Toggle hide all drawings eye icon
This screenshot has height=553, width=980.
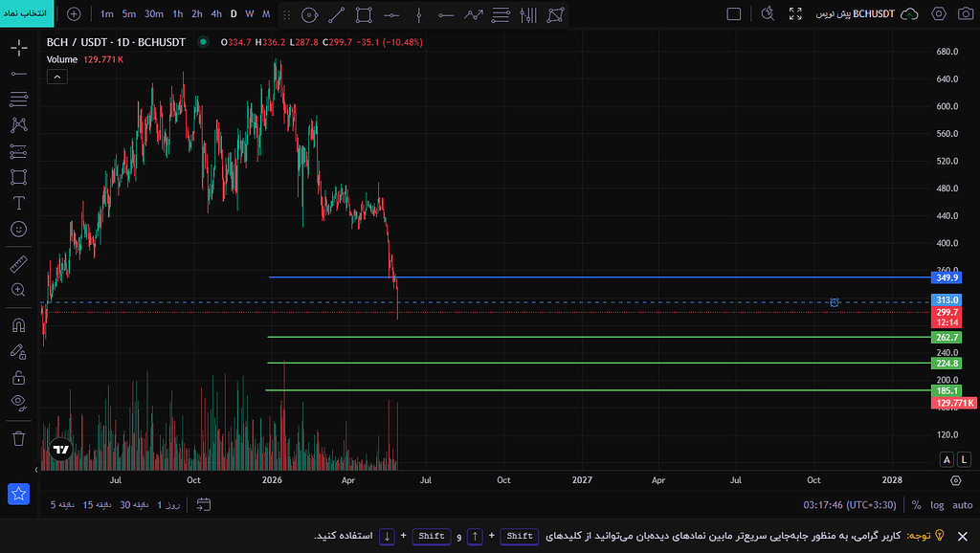(19, 403)
